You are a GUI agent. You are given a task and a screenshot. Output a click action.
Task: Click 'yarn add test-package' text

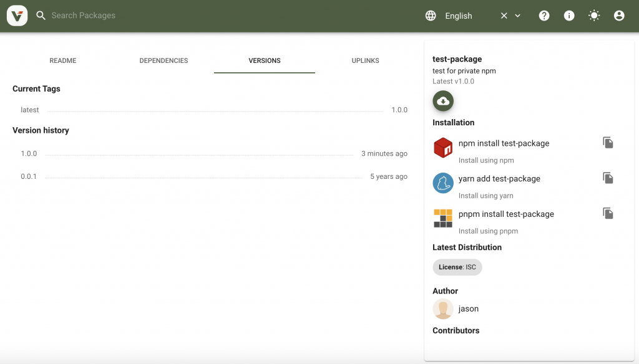click(x=499, y=179)
